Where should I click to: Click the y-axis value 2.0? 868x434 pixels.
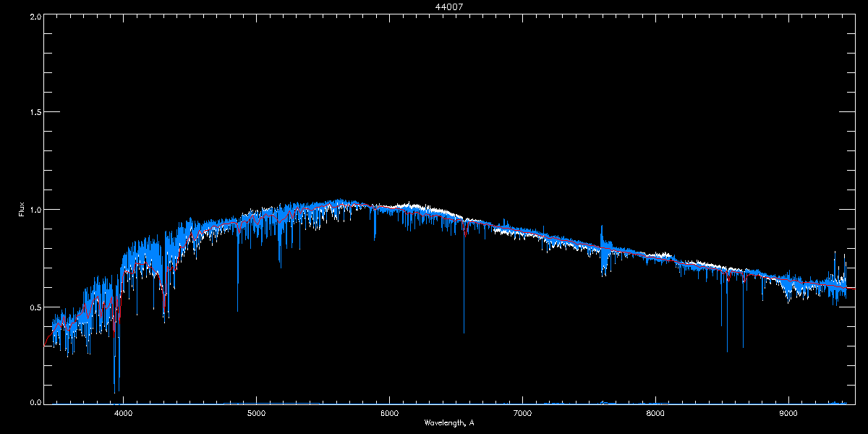coord(35,16)
